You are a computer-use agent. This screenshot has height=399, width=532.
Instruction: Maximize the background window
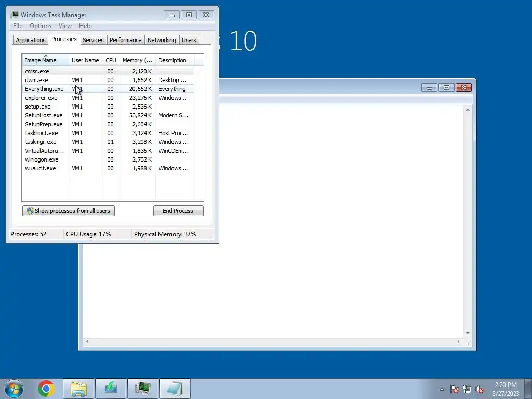pos(446,88)
